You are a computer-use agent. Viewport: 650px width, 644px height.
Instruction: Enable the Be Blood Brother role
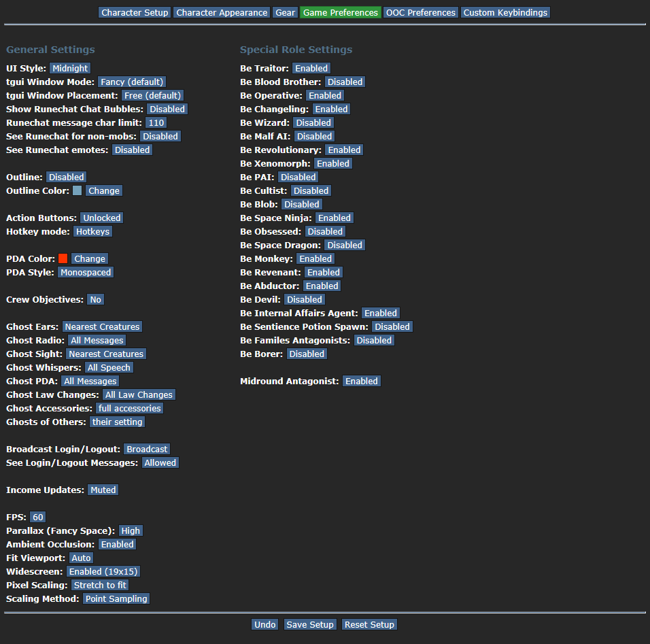(x=345, y=82)
